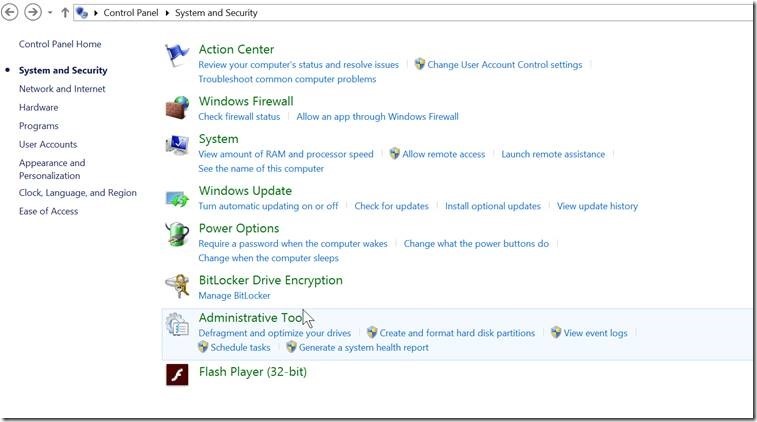Click View amount of RAM and processor speed
The image size is (757, 422).
(286, 154)
